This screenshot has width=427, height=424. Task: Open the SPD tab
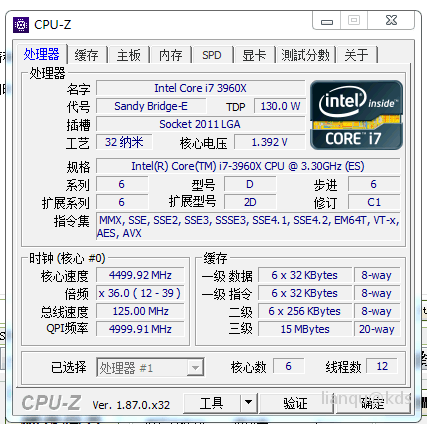pos(212,55)
